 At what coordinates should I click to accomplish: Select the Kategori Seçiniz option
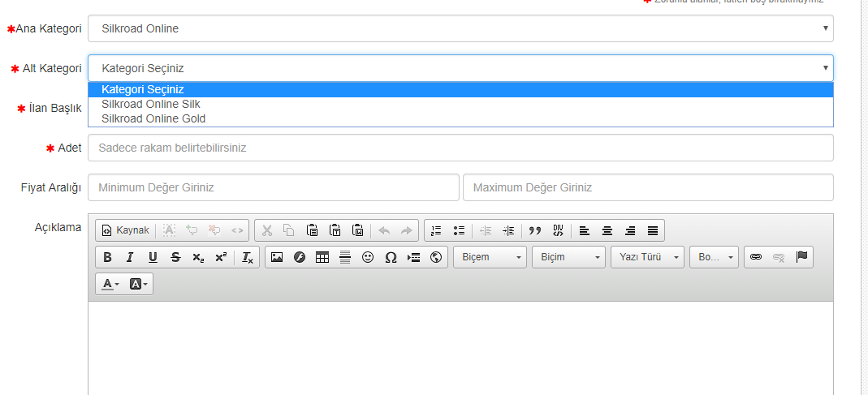[x=460, y=89]
